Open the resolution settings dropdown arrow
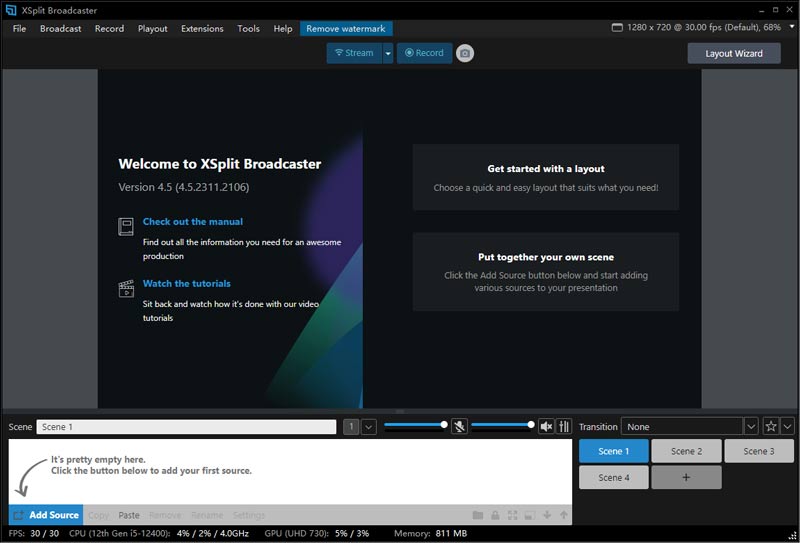The height and width of the screenshot is (543, 800). (x=791, y=27)
